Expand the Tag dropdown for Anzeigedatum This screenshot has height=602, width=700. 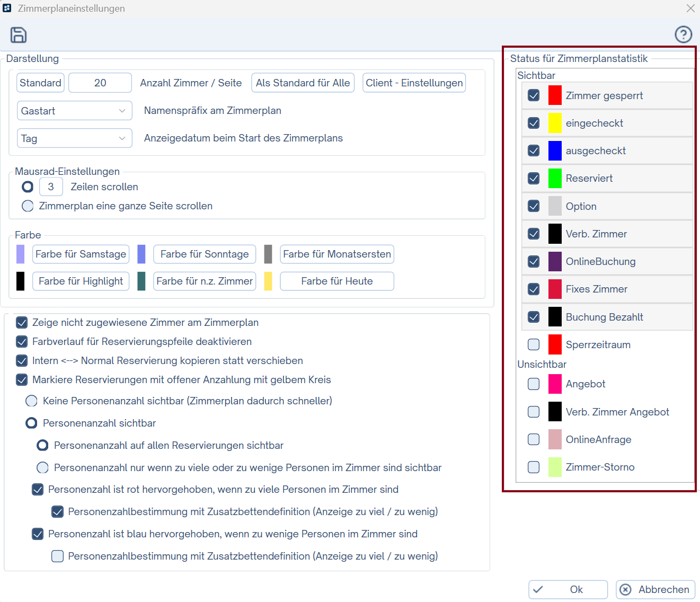pos(74,138)
